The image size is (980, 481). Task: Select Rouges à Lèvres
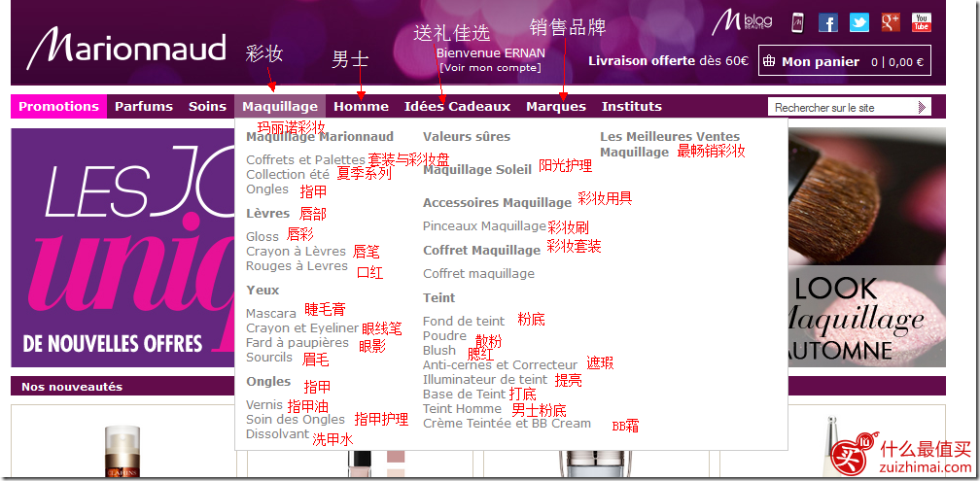[x=297, y=265]
